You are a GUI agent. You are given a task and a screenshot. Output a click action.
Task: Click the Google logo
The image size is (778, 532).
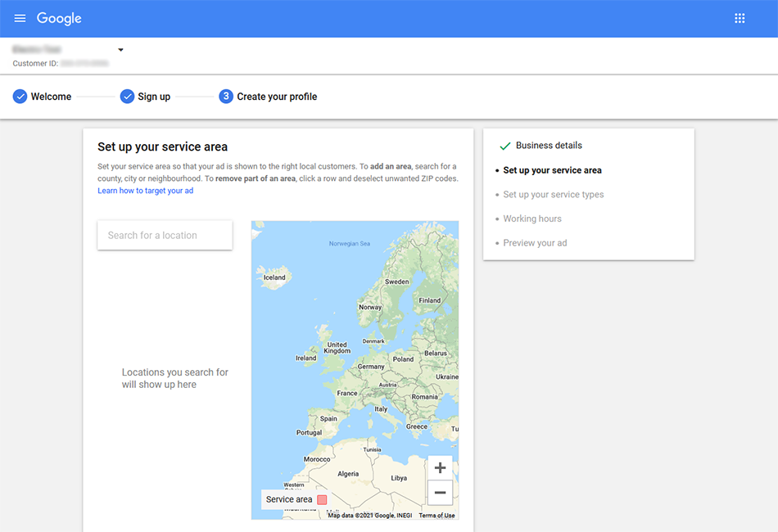[x=59, y=18]
